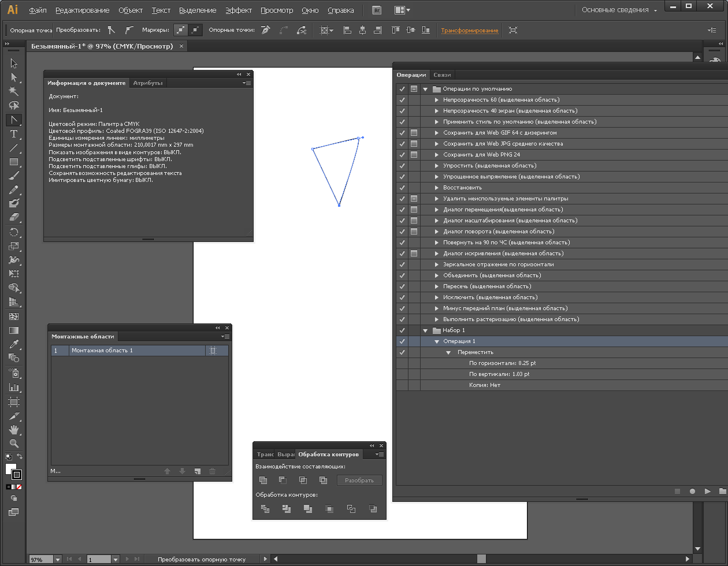Start recording an action
Screen dimensions: 728x566
692,491
